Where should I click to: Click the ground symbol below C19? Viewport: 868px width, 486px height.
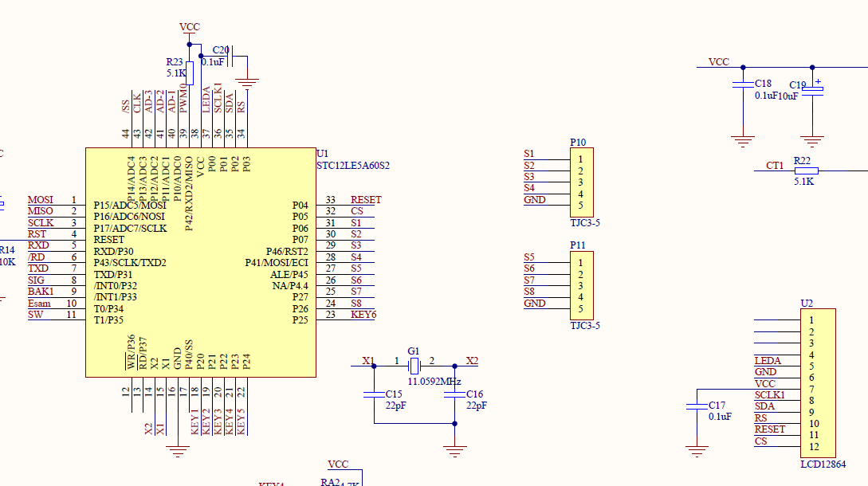[x=812, y=141]
